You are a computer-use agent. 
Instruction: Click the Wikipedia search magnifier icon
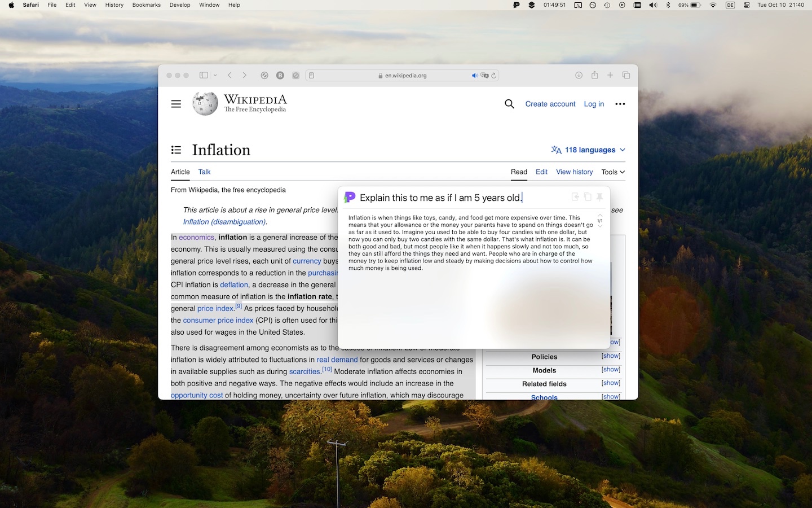(x=509, y=104)
